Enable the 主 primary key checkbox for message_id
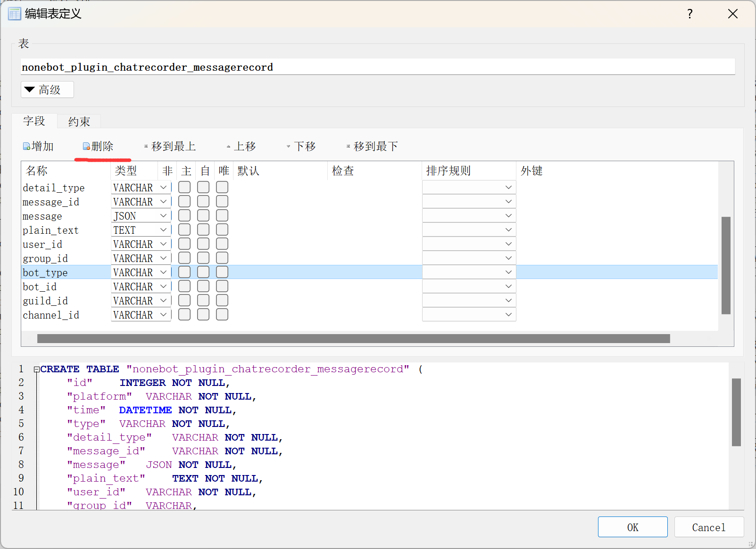This screenshot has height=549, width=756. [184, 201]
